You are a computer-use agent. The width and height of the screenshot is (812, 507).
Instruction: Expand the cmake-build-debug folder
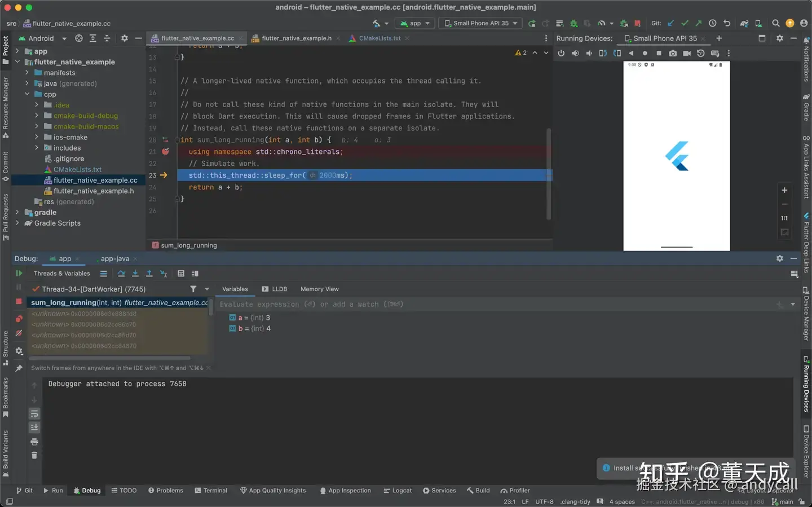click(37, 116)
